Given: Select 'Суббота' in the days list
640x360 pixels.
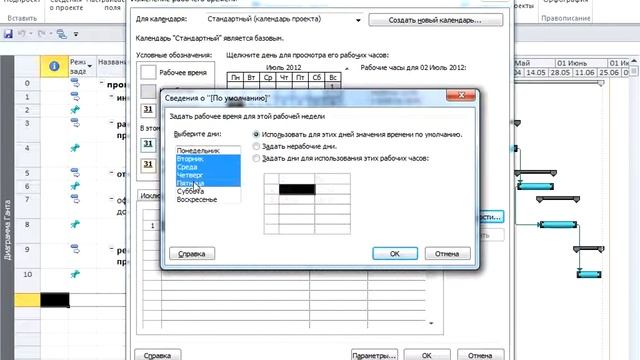Looking at the screenshot, I should pyautogui.click(x=208, y=191).
